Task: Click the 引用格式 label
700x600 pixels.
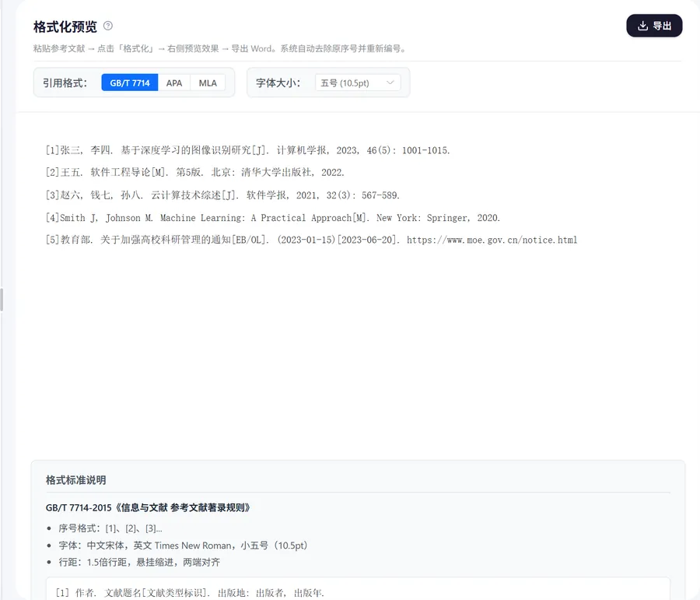Action: click(x=65, y=83)
